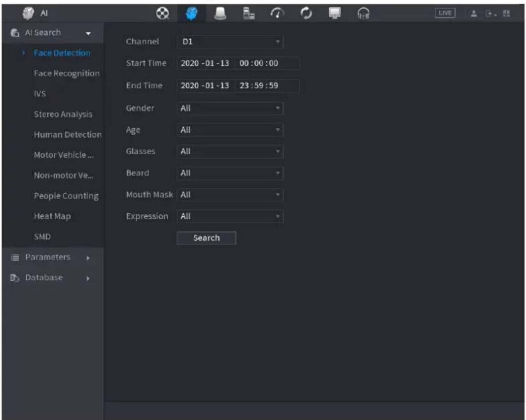Click the End Time date field

206,86
